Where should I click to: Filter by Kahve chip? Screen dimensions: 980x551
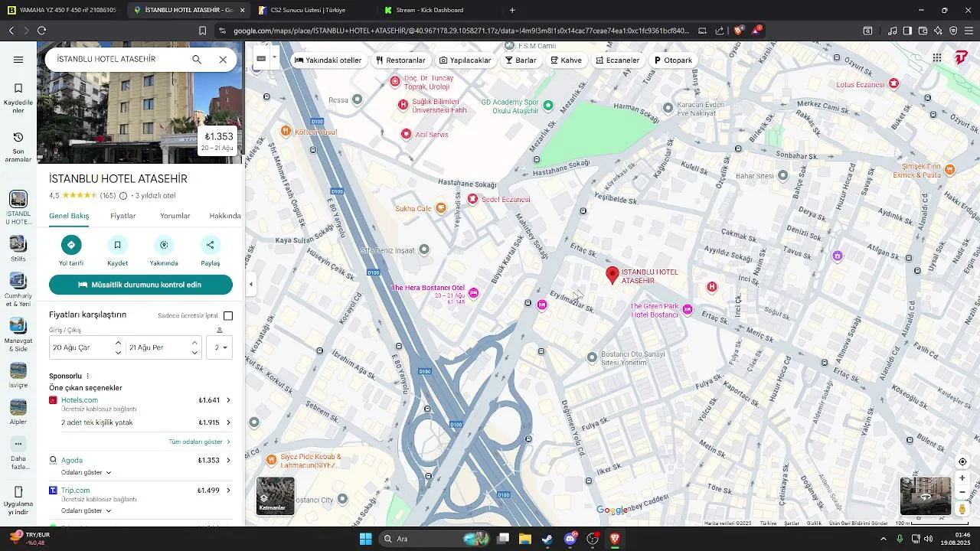567,60
